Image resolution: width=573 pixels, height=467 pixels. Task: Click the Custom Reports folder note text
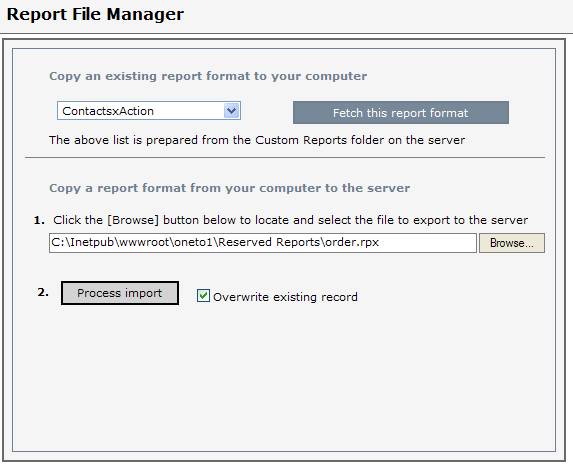(257, 140)
